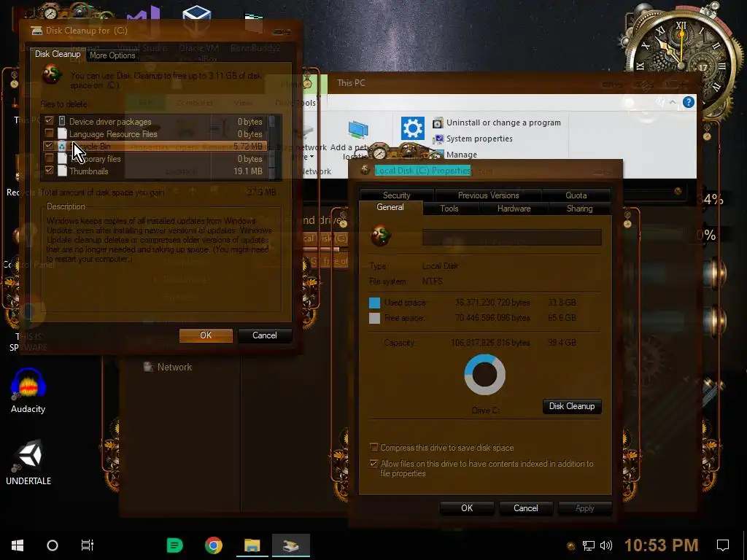Click Disk Cleanup title bar drive icon
The width and height of the screenshot is (747, 560).
pyautogui.click(x=36, y=31)
